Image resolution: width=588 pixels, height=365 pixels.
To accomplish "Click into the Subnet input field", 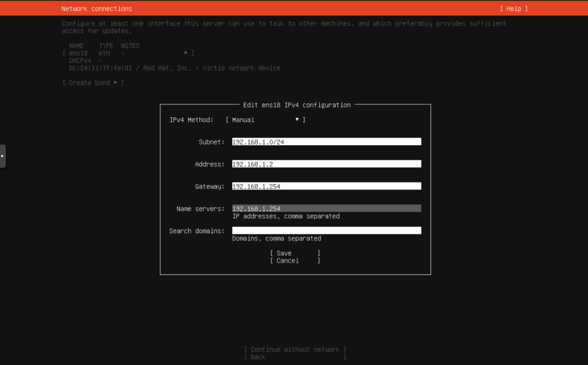I will click(x=326, y=142).
